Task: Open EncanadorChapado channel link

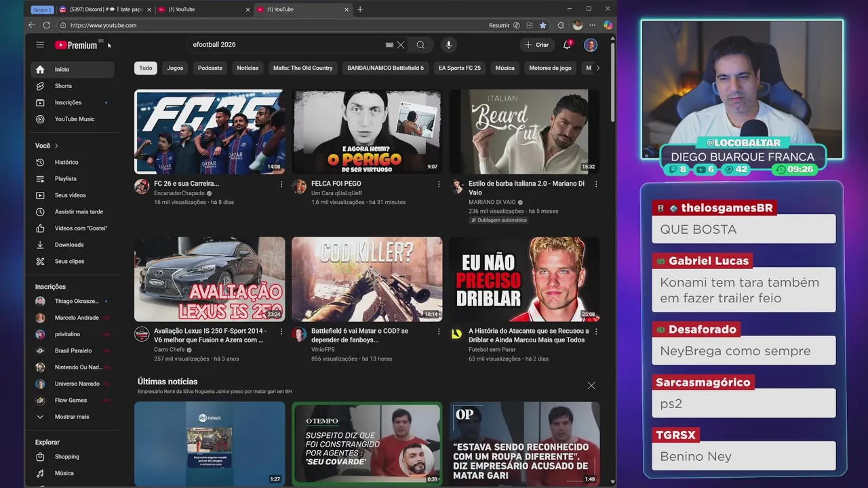Action: coord(179,193)
